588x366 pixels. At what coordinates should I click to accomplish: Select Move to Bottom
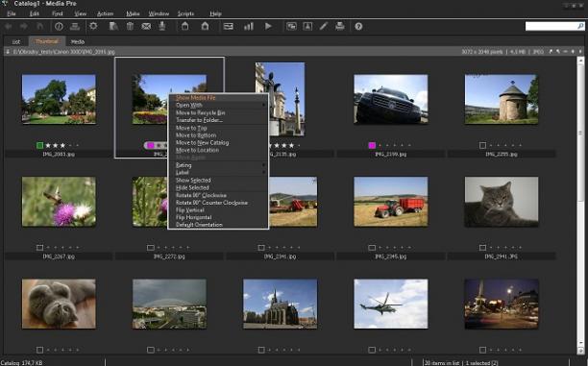[217, 135]
